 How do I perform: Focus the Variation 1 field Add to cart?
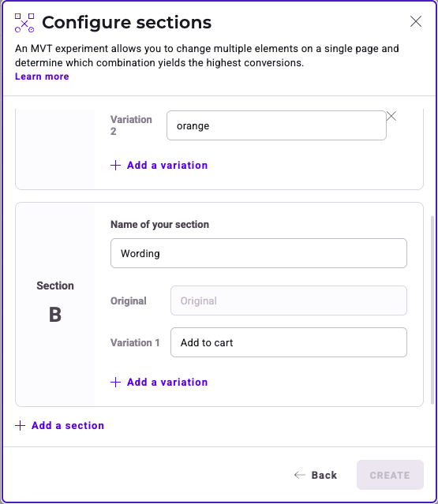[x=289, y=342]
